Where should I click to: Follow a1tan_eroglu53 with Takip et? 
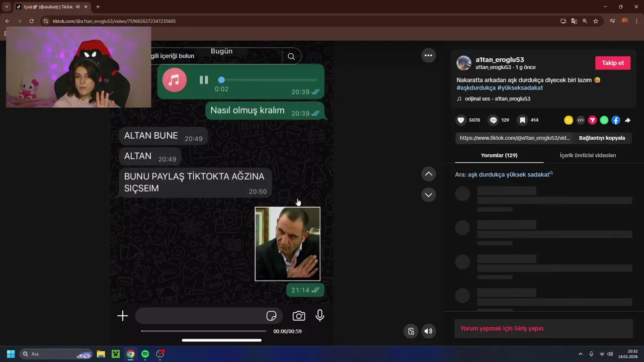click(613, 63)
